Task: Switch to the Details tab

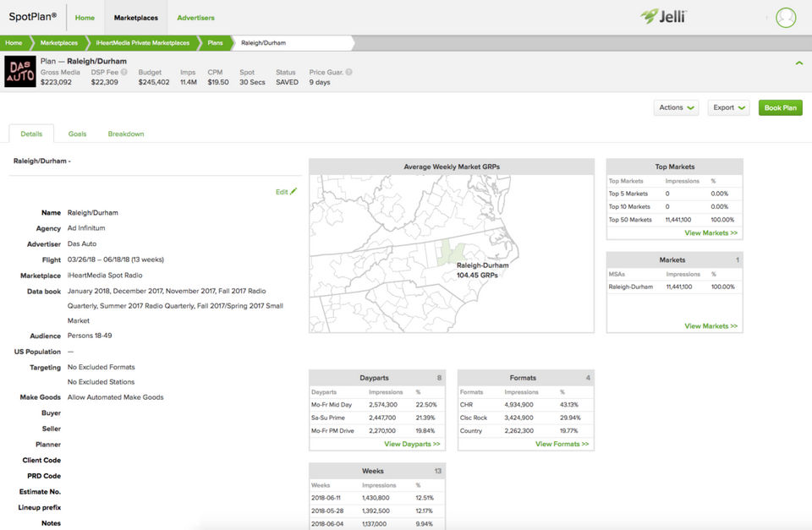Action: pyautogui.click(x=31, y=134)
